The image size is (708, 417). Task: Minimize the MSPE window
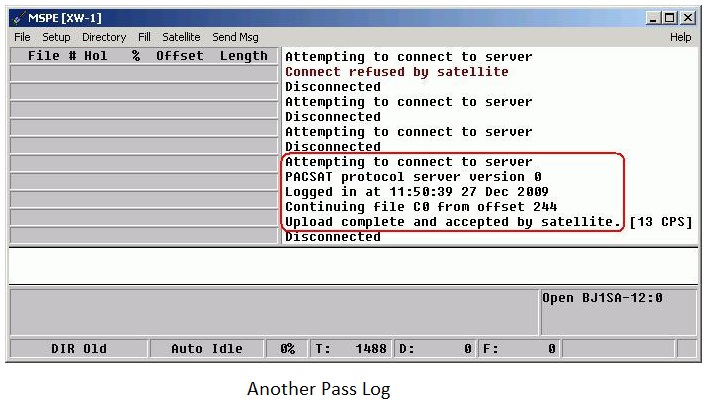(x=653, y=18)
